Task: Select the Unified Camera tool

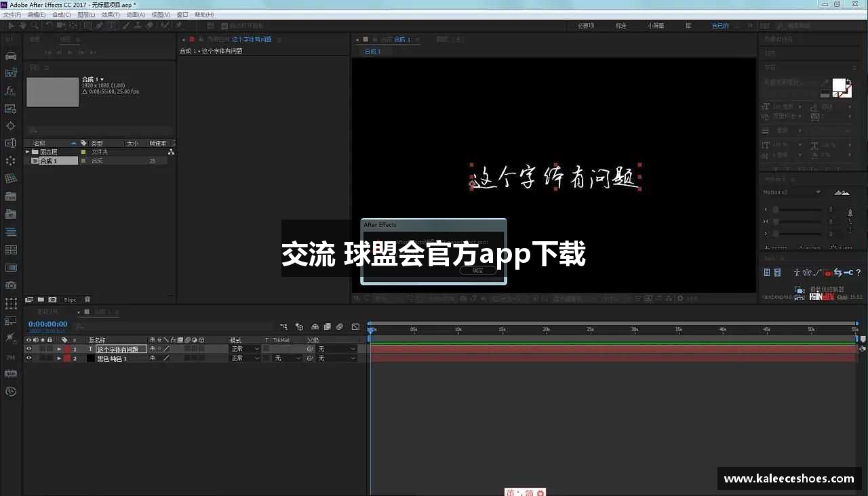Action: tap(60, 26)
